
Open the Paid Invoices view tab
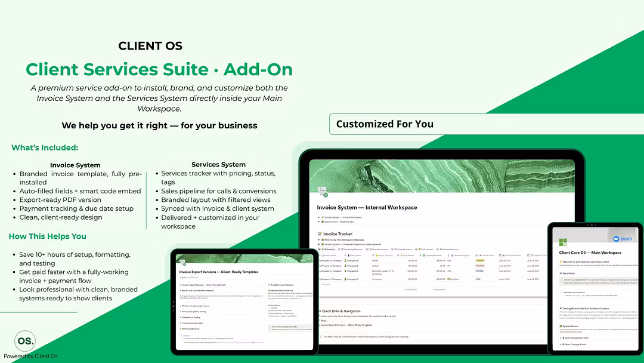click(426, 250)
